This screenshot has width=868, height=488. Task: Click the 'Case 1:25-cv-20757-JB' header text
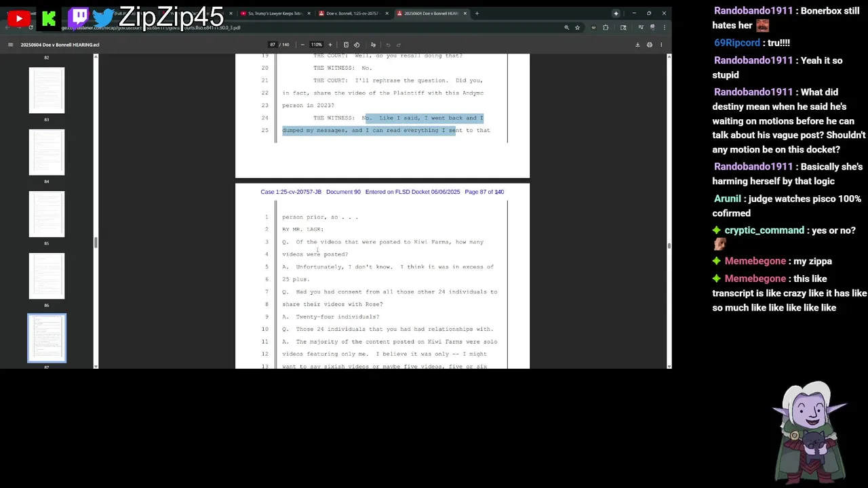(x=291, y=192)
